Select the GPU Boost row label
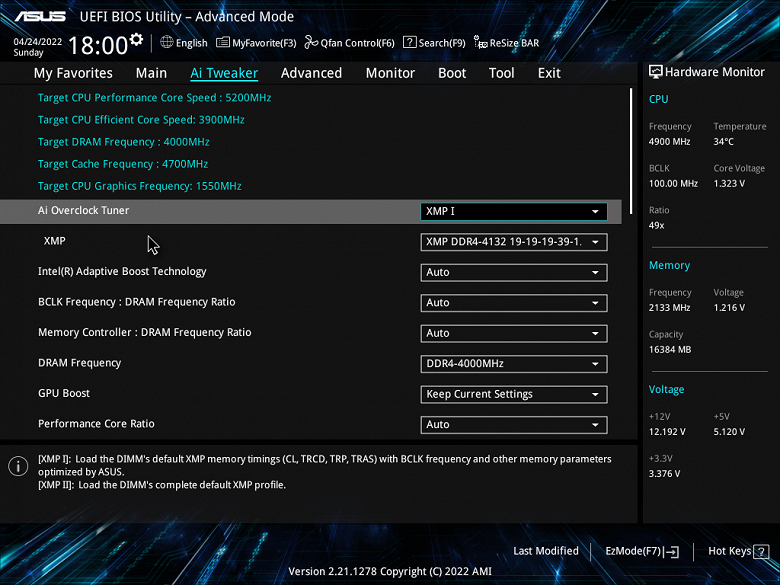This screenshot has height=585, width=780. [64, 393]
